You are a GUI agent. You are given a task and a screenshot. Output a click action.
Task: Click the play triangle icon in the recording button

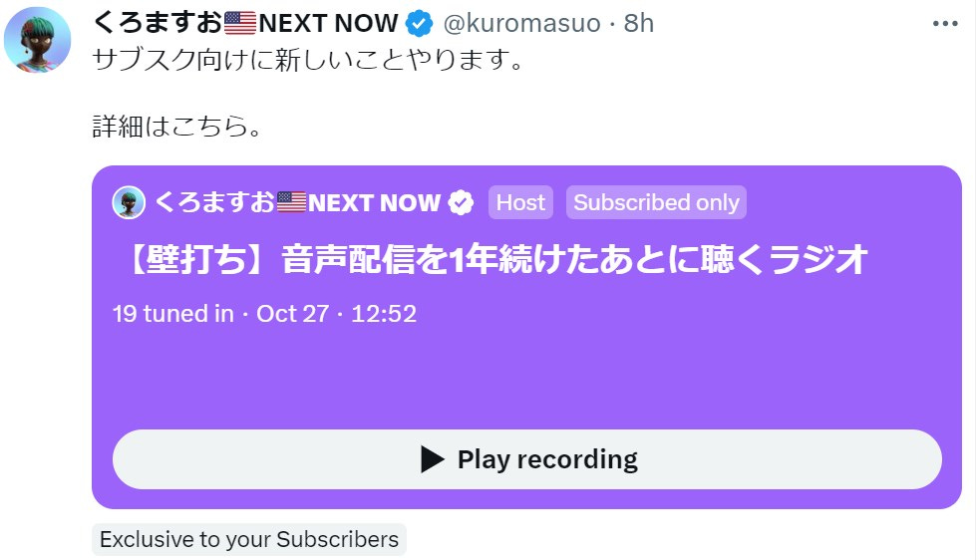pos(433,459)
